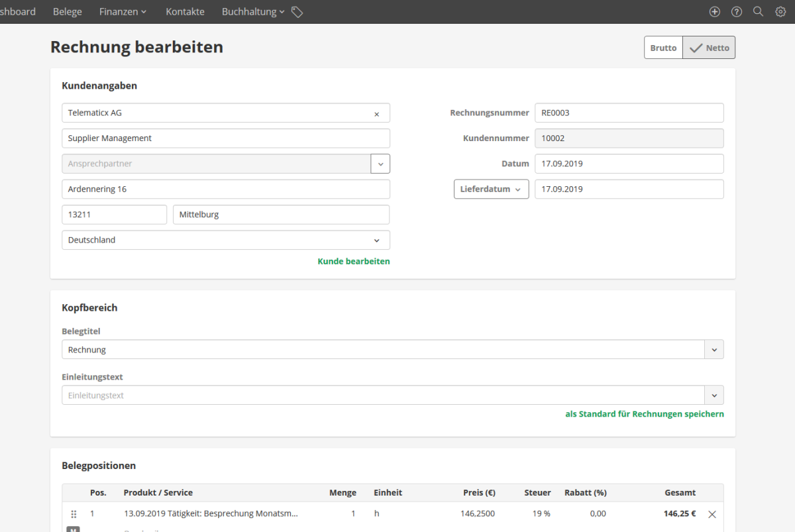The width and height of the screenshot is (795, 532).
Task: Clear the Telematicx AG customer with x
Action: tap(377, 114)
